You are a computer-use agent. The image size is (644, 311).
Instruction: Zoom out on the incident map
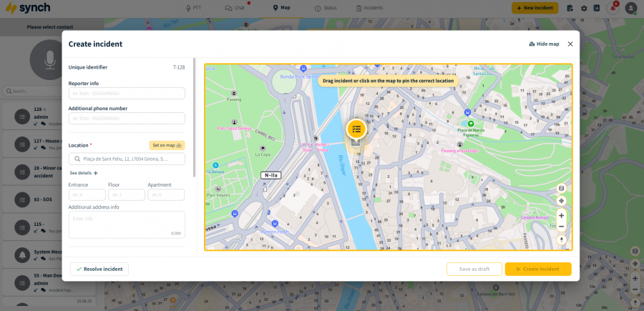point(561,226)
